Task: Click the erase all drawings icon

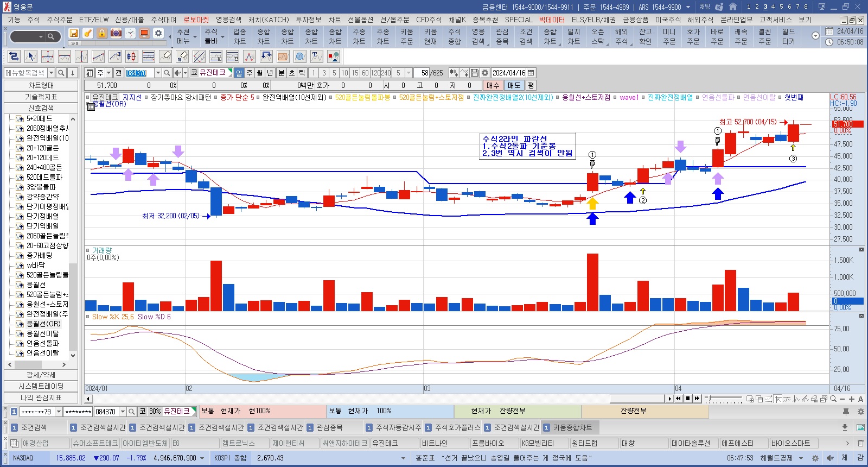Action: [182, 56]
